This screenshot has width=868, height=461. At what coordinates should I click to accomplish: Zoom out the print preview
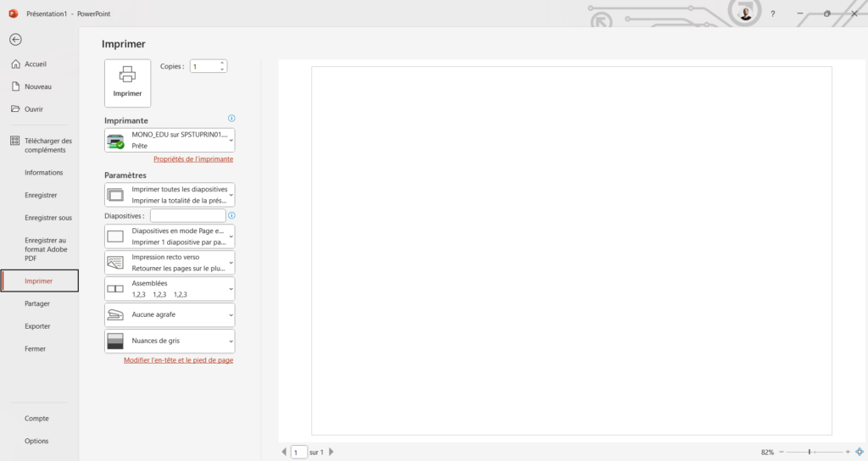[x=782, y=453]
